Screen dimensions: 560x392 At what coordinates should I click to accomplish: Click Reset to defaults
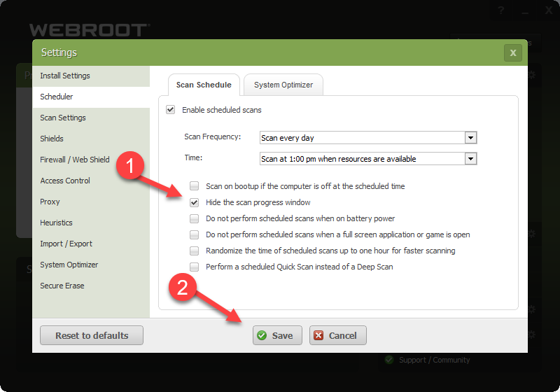[92, 335]
